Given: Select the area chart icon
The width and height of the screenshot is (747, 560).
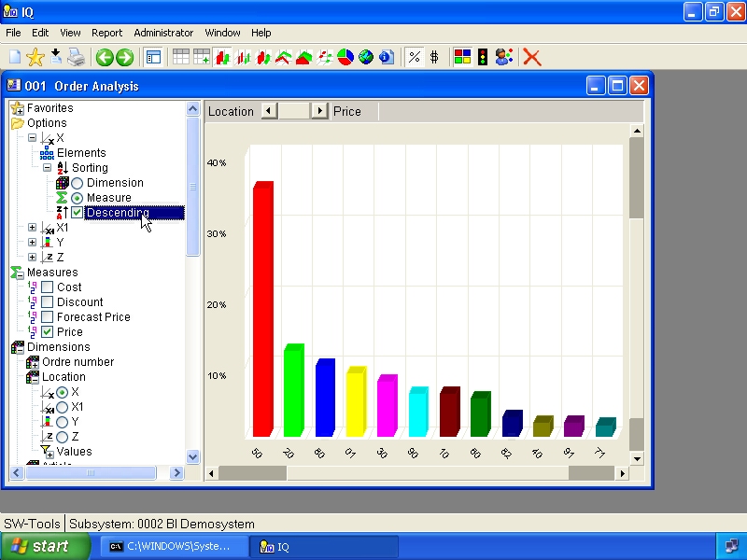Looking at the screenshot, I should (x=304, y=57).
